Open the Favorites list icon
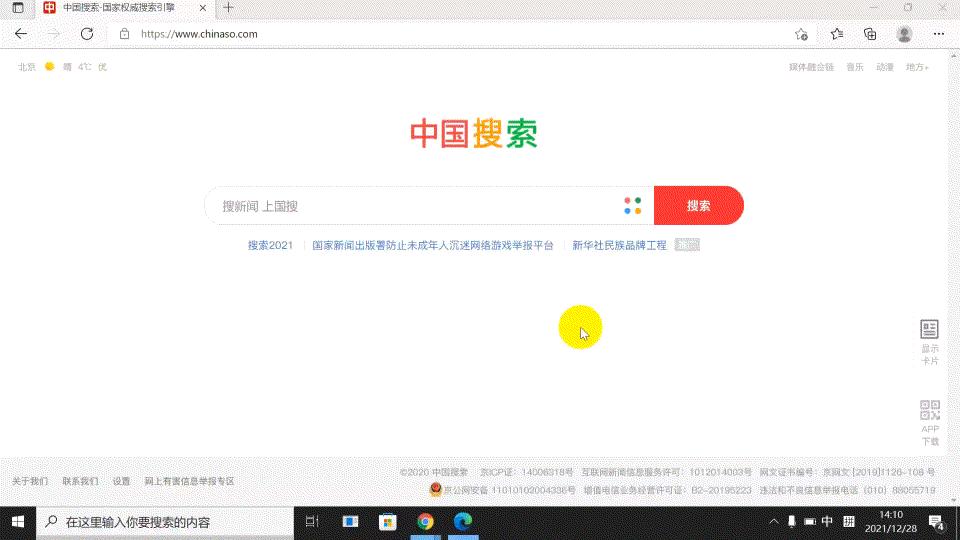 tap(837, 34)
